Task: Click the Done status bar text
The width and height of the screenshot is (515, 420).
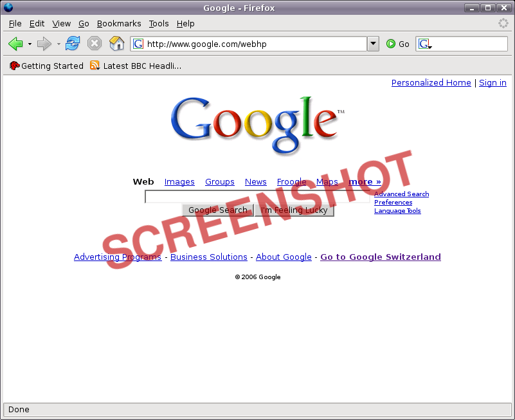Action: point(19,410)
